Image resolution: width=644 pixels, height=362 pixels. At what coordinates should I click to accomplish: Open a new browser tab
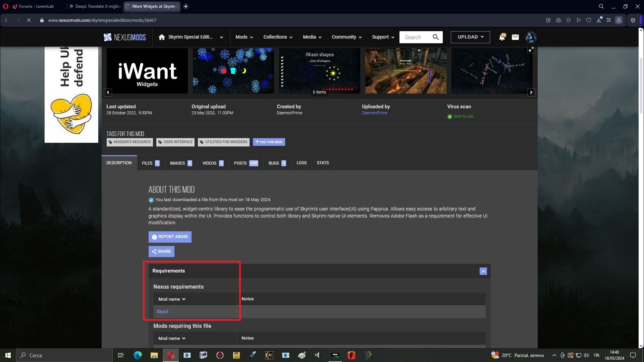tap(186, 6)
